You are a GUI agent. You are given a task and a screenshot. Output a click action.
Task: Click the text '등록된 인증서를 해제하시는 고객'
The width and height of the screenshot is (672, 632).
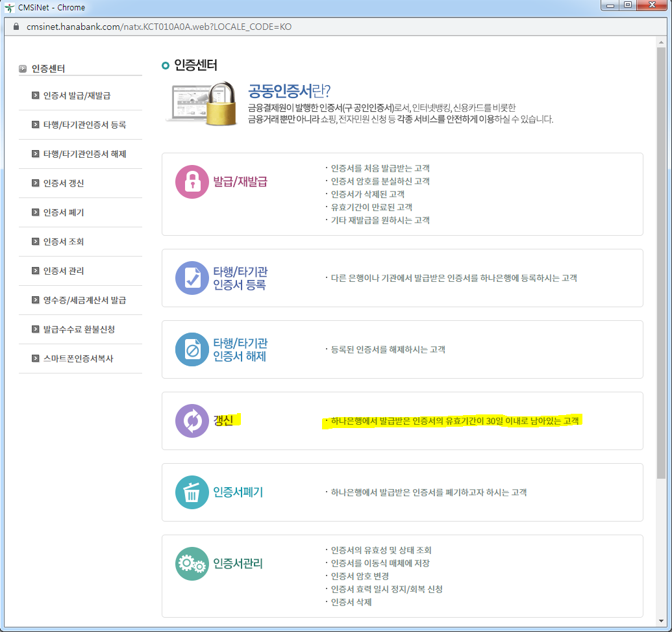click(388, 349)
